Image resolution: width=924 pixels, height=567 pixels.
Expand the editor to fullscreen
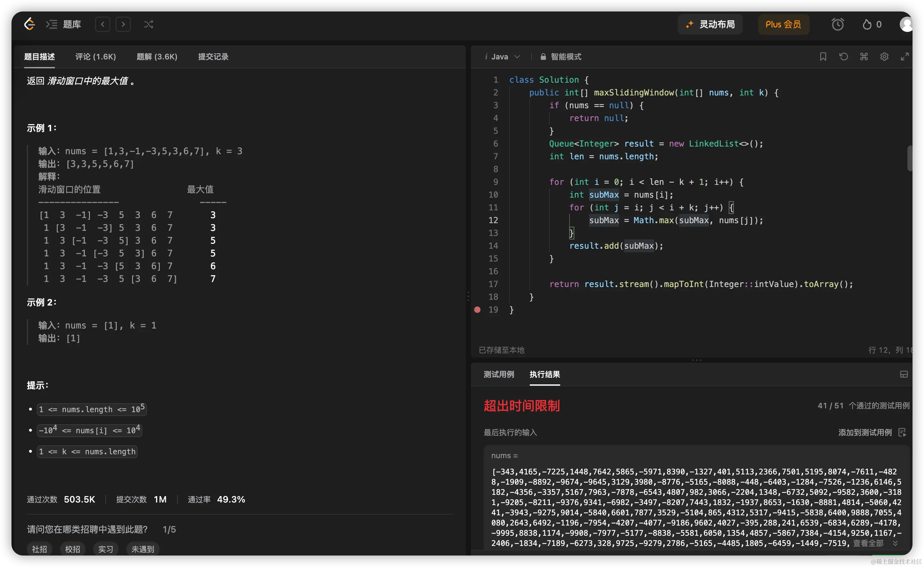[x=905, y=57]
